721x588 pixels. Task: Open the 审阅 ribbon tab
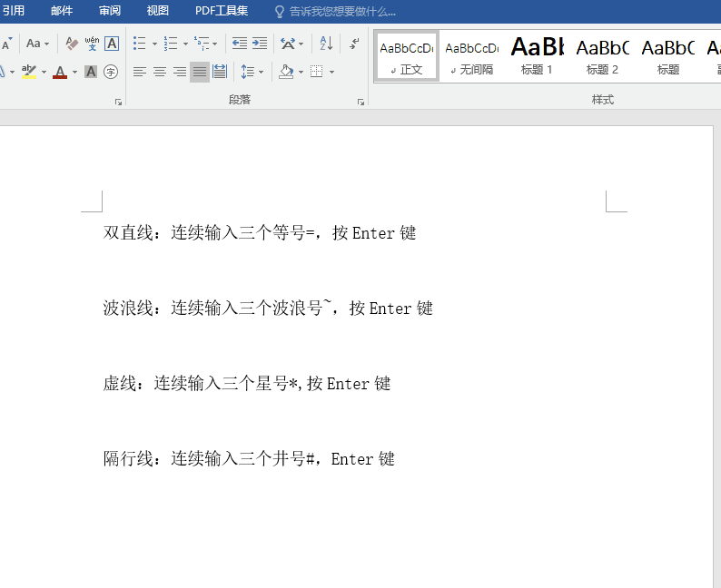(x=110, y=11)
